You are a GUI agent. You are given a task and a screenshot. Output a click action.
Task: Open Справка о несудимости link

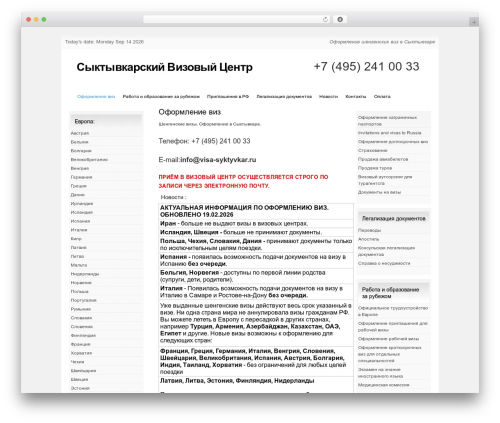click(384, 263)
